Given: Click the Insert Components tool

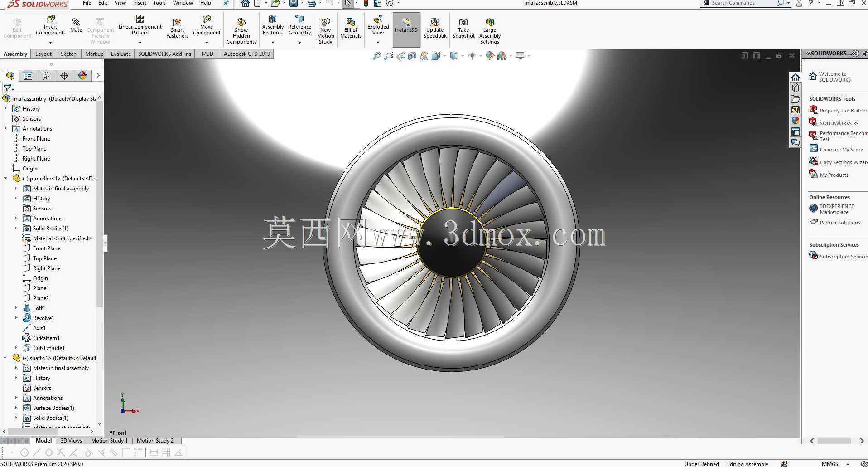Looking at the screenshot, I should 51,25.
